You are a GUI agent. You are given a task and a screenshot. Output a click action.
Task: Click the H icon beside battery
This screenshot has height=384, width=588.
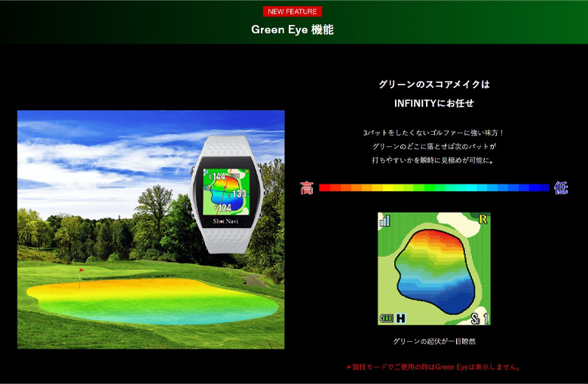[x=400, y=318]
